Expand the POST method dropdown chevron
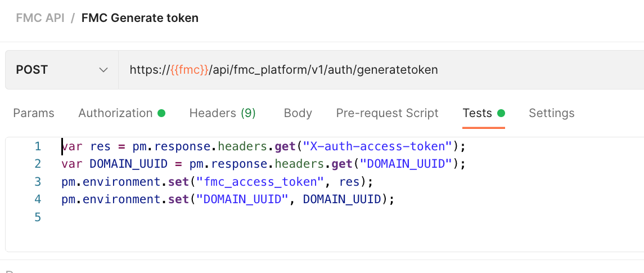 point(103,70)
